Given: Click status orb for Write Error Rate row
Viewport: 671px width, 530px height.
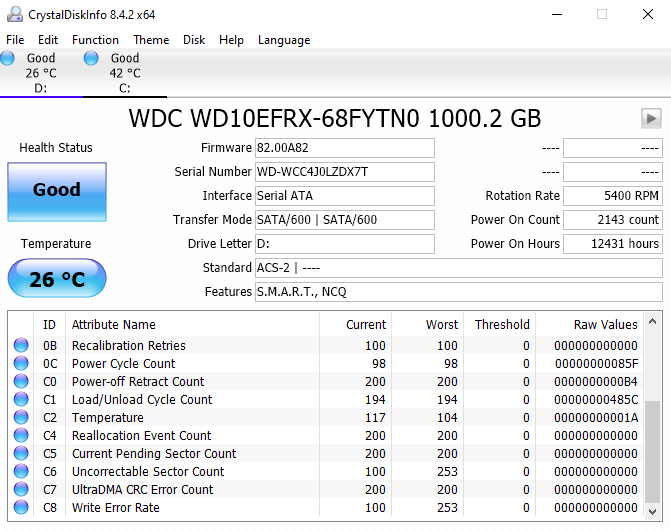Looking at the screenshot, I should coord(21,507).
